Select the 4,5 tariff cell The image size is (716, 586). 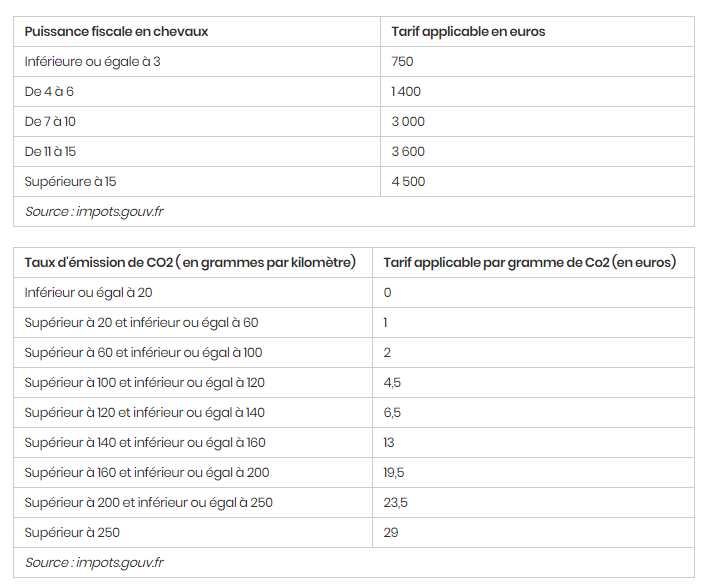coord(392,383)
